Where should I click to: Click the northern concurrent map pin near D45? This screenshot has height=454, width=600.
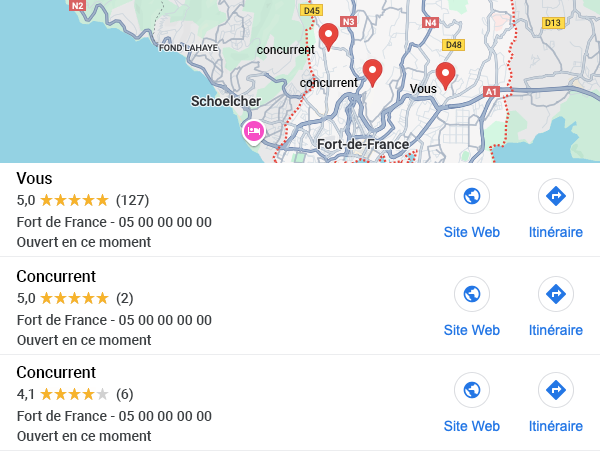click(x=328, y=36)
